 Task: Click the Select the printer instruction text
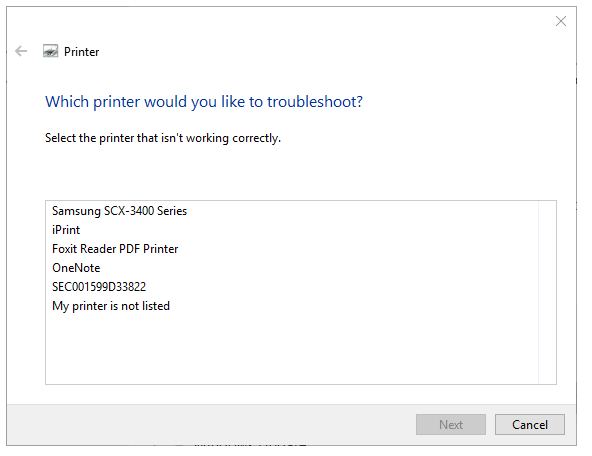click(x=163, y=138)
